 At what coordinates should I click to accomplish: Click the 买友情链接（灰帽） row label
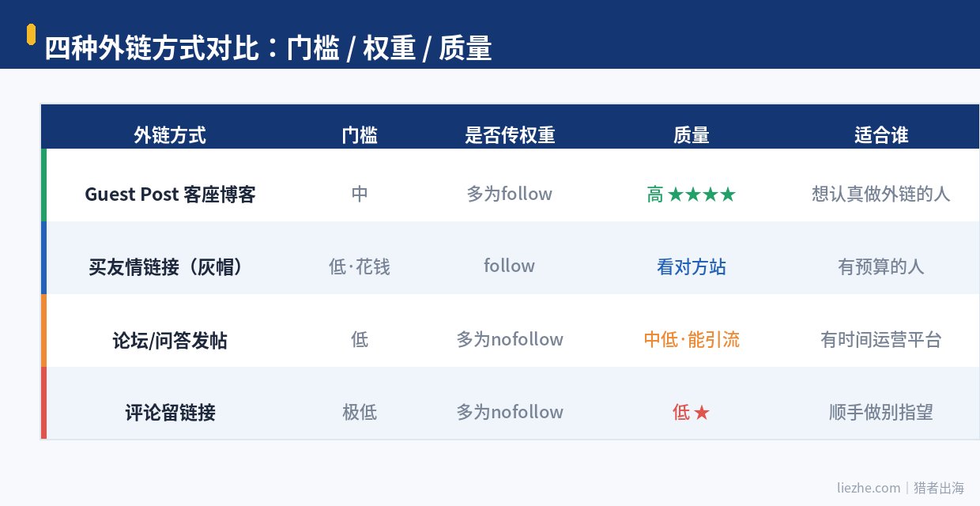170,267
